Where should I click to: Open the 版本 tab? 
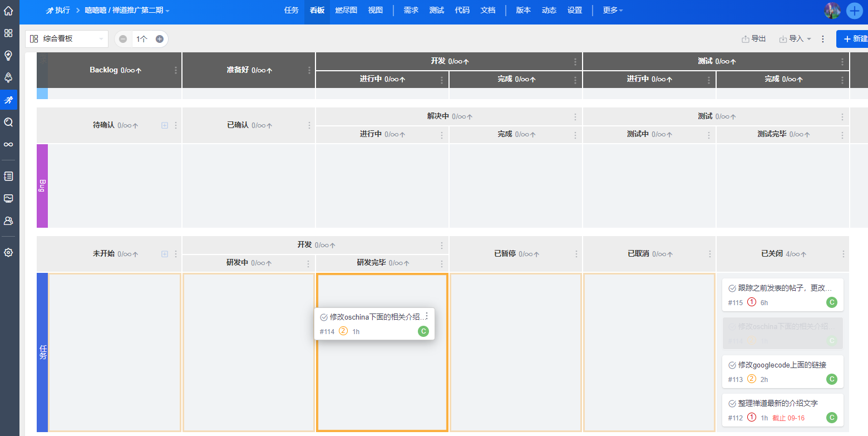(524, 11)
